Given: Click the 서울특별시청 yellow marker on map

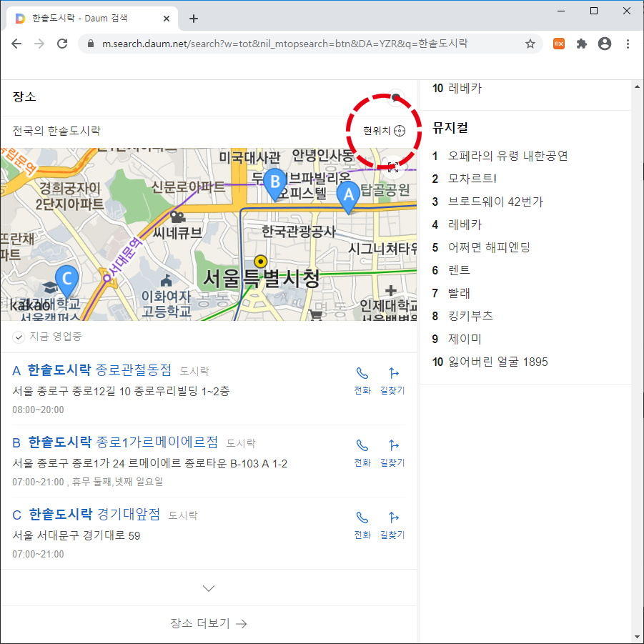Looking at the screenshot, I should (x=260, y=261).
